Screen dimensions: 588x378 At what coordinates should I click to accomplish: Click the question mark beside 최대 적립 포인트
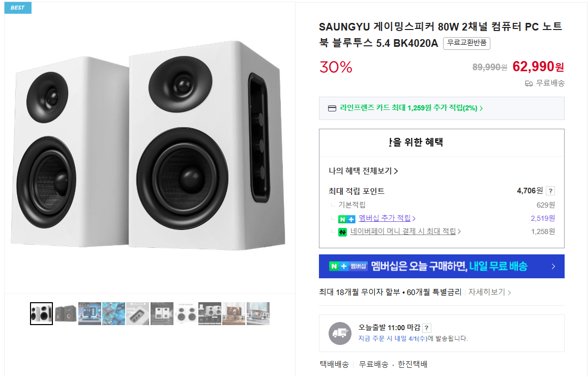[x=551, y=191]
